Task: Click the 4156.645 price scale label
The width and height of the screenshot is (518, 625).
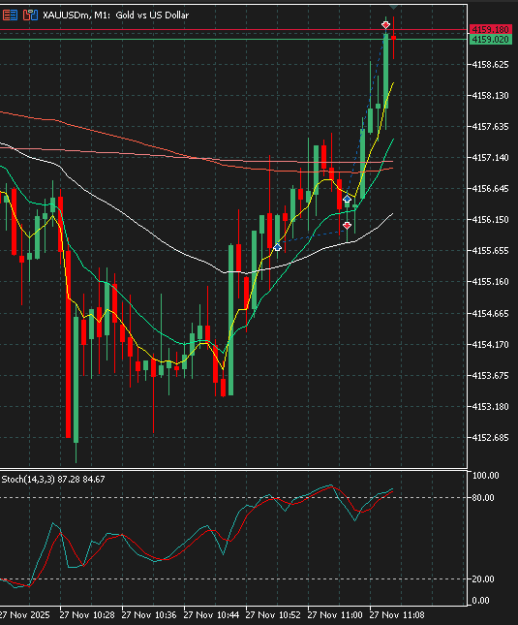Action: [x=491, y=189]
